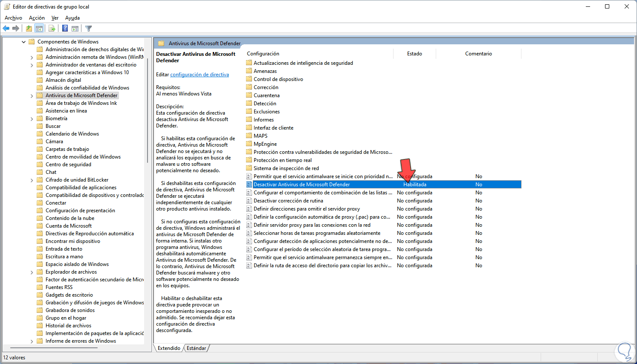Screen dimensions: 637x364
Task: Click the Corrección folder icon in list
Action: [x=249, y=87]
